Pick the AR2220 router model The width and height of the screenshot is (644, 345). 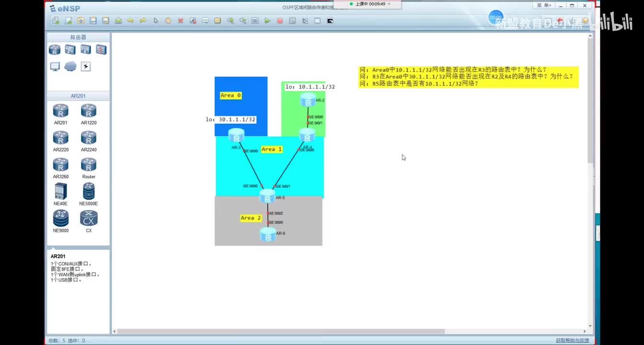pos(61,141)
